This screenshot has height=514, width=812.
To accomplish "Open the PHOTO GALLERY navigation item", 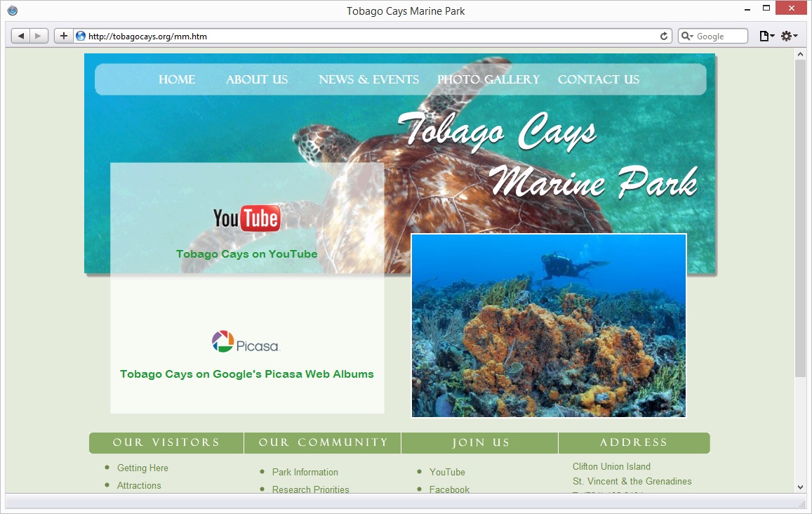I will pos(488,79).
